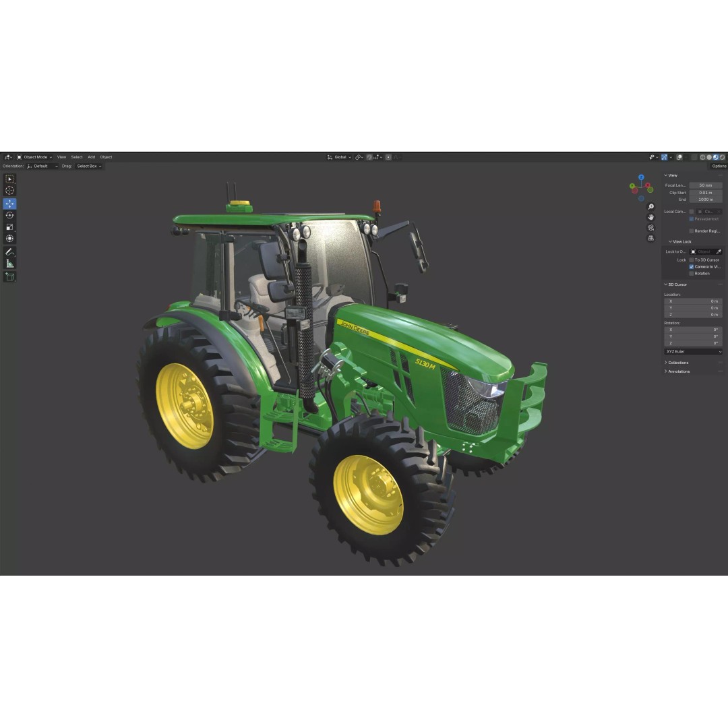Click the Options button top right
The height and width of the screenshot is (728, 728).
tap(719, 166)
